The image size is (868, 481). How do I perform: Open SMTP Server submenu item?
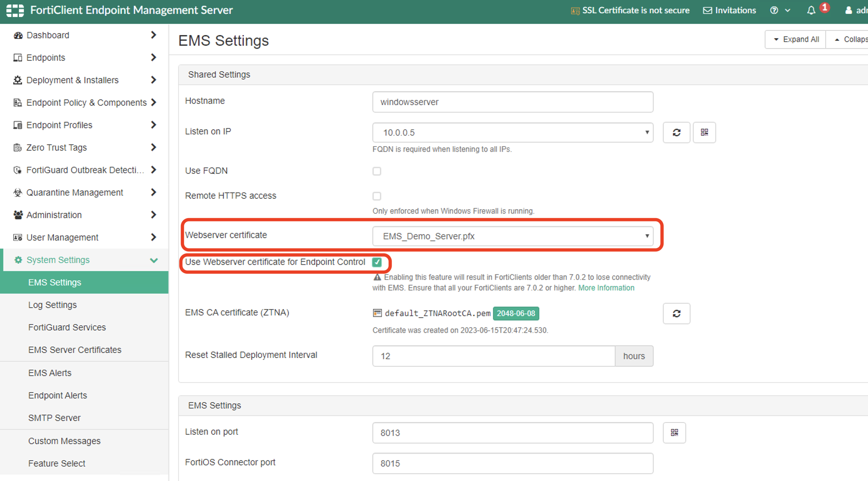tap(84, 418)
